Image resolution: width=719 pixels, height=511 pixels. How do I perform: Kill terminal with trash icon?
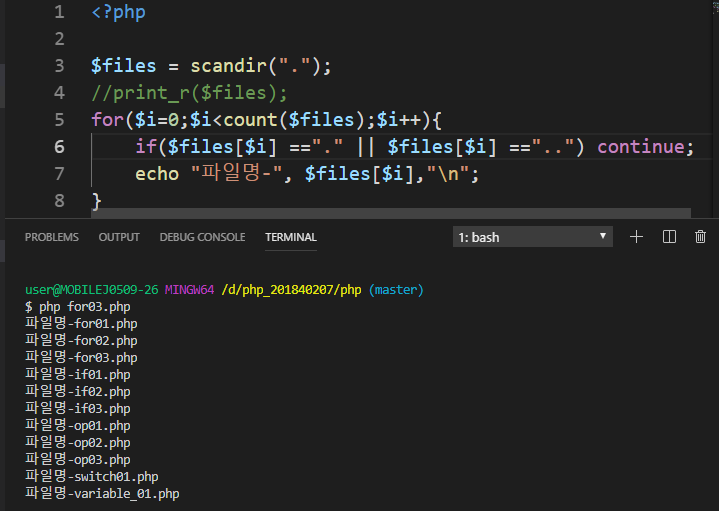[700, 237]
